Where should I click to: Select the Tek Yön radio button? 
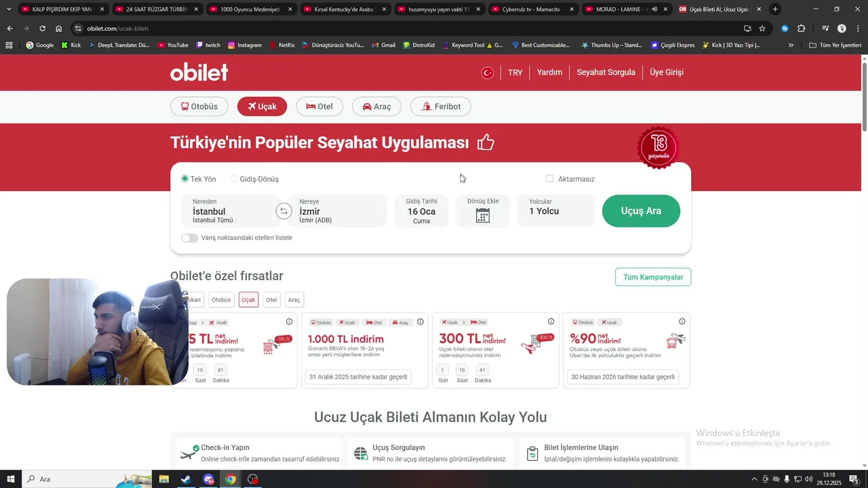[x=184, y=179]
